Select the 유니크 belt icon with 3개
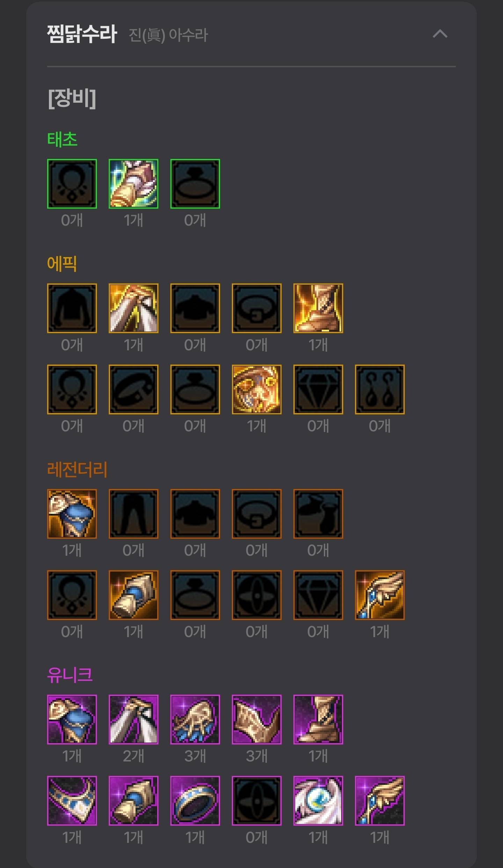 tap(257, 720)
